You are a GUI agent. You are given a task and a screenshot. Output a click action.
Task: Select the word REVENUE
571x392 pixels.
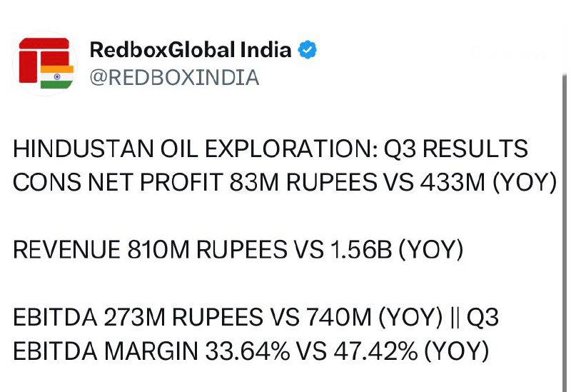67,250
